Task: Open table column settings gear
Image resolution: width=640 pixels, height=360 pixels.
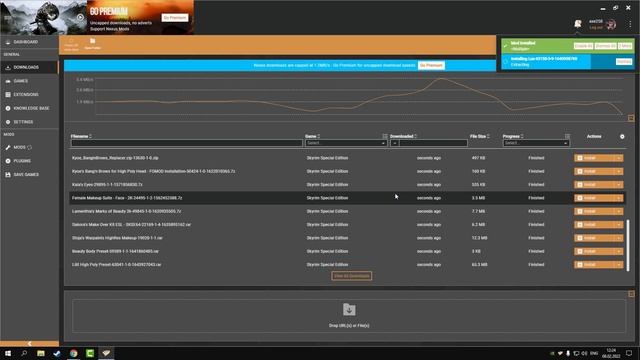Action: (622, 136)
